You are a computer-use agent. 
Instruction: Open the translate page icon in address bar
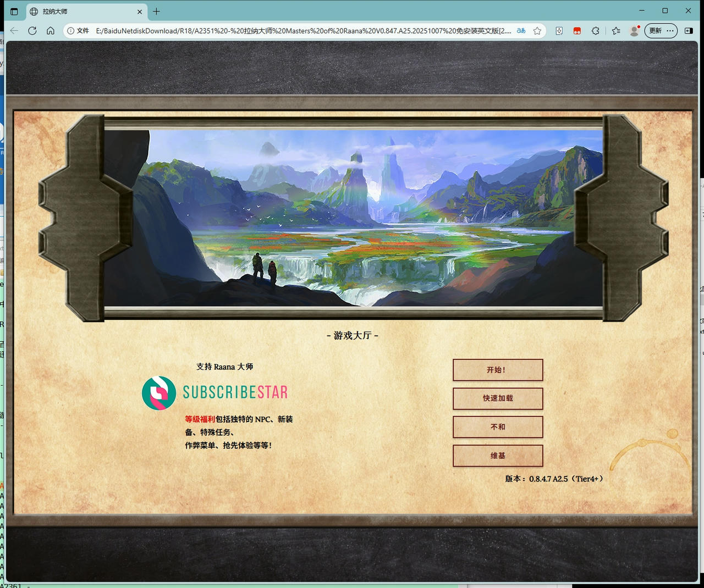pos(520,31)
